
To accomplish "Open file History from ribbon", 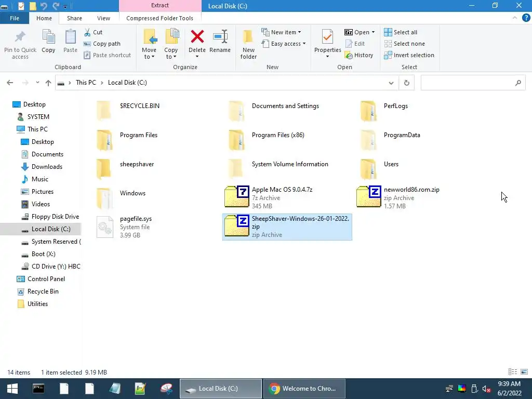I will coord(359,55).
